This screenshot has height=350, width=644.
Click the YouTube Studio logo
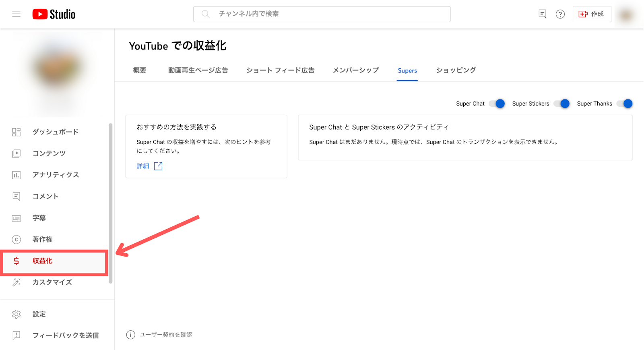(54, 14)
